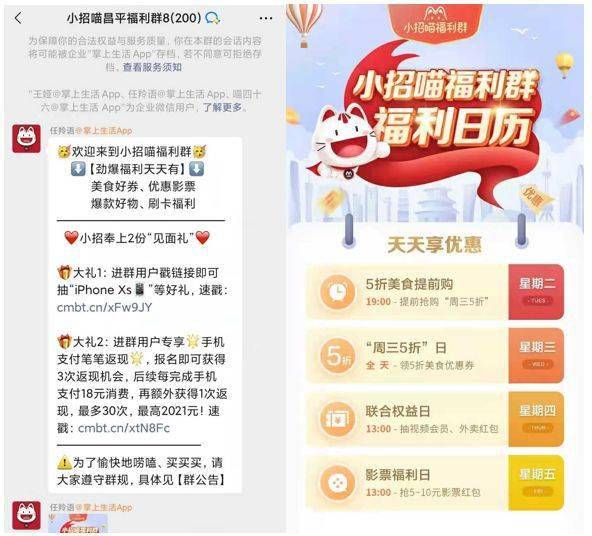Tap the back arrow in chat header
The height and width of the screenshot is (536, 592).
point(18,18)
